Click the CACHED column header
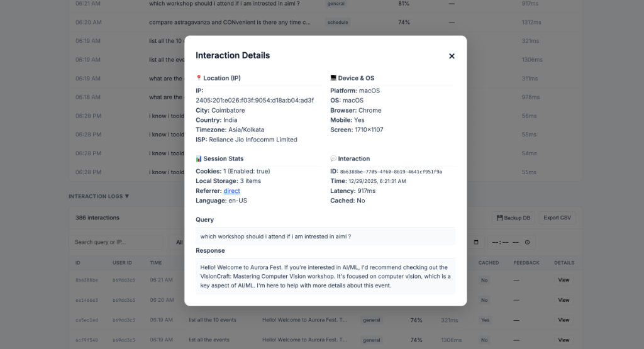 (488, 263)
